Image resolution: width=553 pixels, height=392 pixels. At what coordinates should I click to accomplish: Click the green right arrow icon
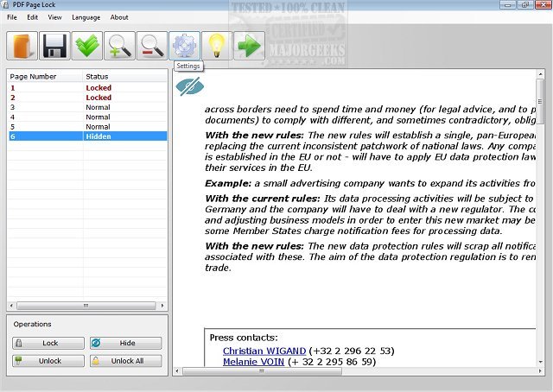(250, 46)
